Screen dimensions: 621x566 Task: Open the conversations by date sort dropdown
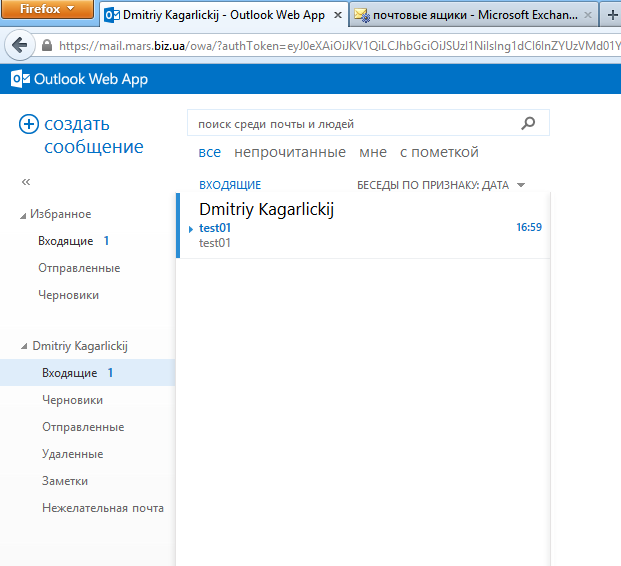[x=440, y=185]
